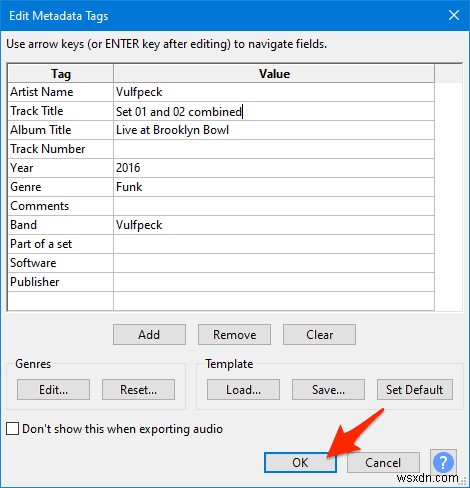This screenshot has height=488, width=470.
Task: Select the "Artist Name" tag cell
Action: 60,92
